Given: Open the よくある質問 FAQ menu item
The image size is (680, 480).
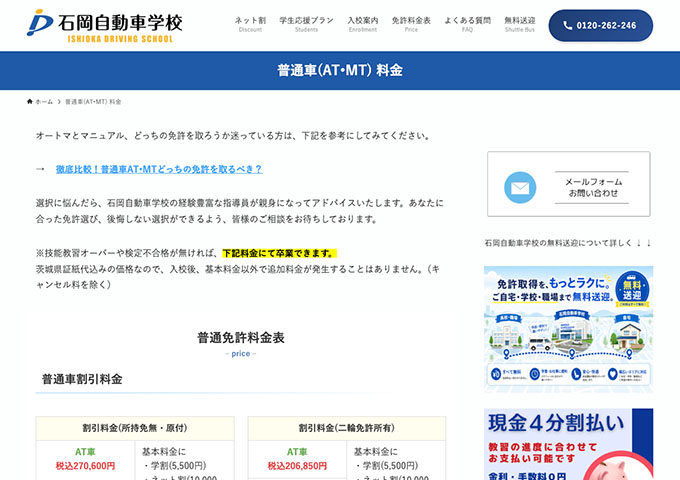Looking at the screenshot, I should click(467, 24).
